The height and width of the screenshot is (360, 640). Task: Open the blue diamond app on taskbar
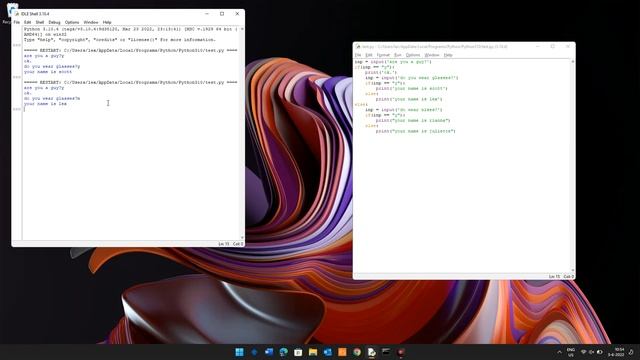click(x=254, y=352)
